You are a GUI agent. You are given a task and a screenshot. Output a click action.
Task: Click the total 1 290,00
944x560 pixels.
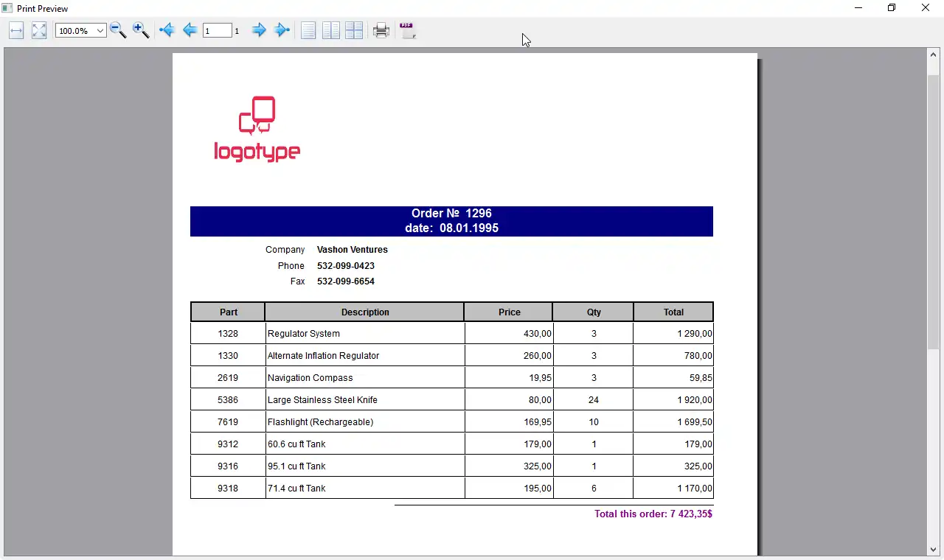pos(695,334)
